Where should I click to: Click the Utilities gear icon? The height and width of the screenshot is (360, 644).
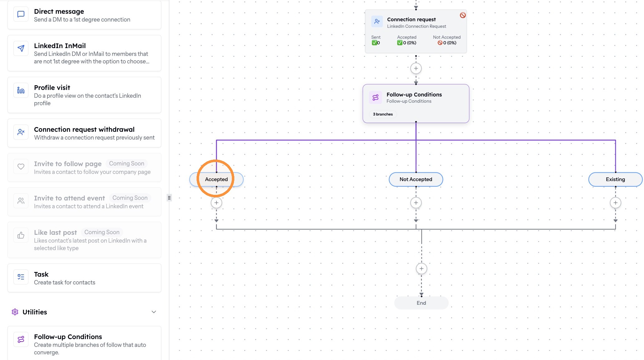point(15,312)
